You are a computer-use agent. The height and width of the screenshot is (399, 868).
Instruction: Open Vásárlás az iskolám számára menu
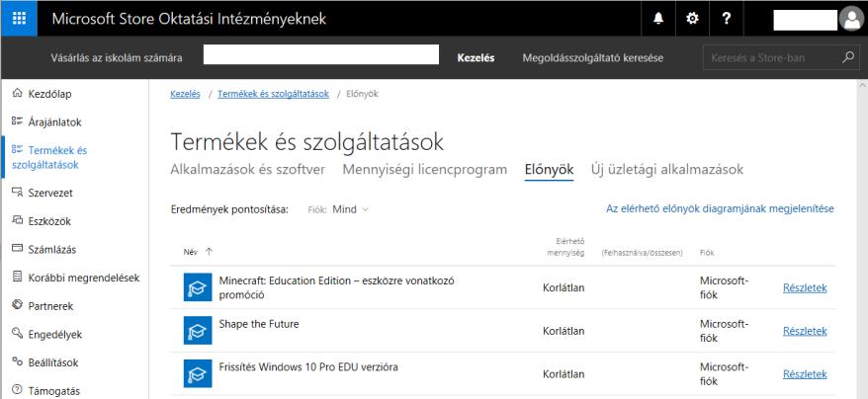tap(117, 58)
